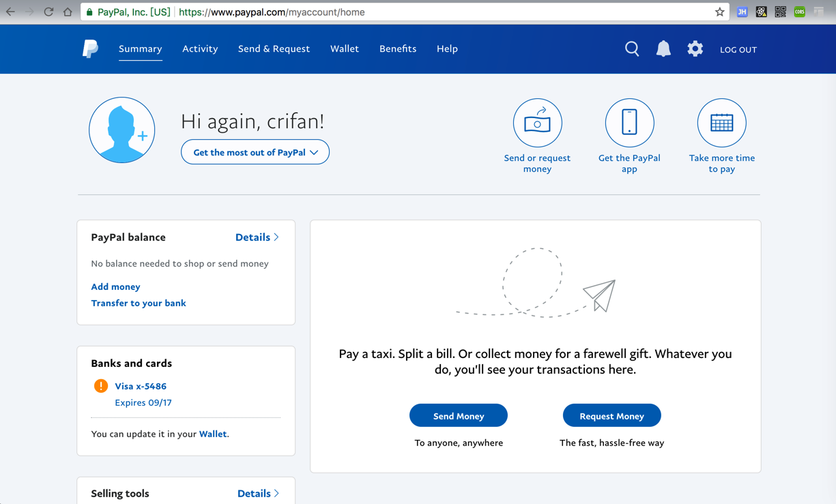Expand the Get the most out of PayPal dropdown
This screenshot has width=836, height=504.
coord(255,152)
